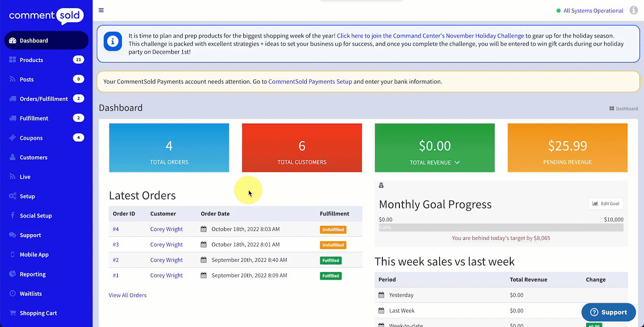Click the Fulfilled badge on order #2
The width and height of the screenshot is (644, 327).
330,260
